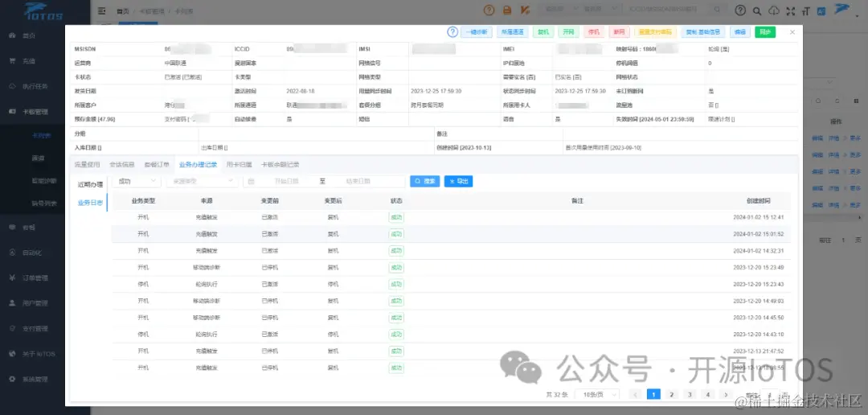Click the red 停机 button
This screenshot has height=415, width=868.
[x=594, y=32]
